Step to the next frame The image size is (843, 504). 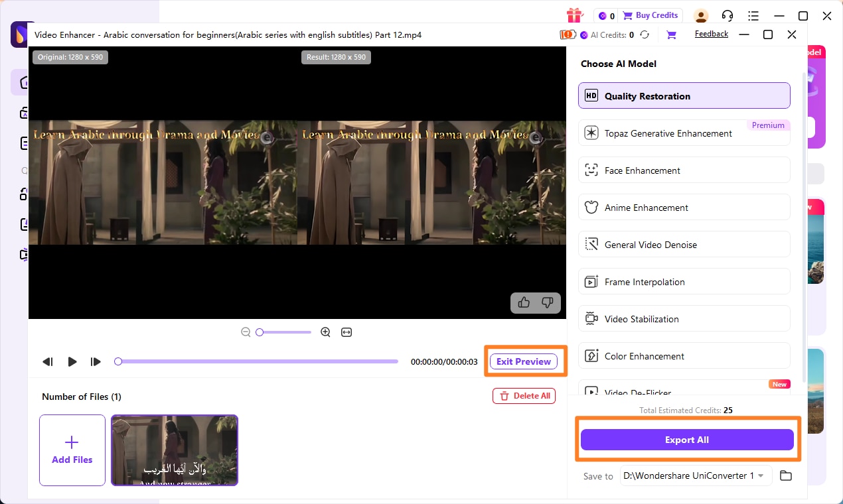click(96, 361)
